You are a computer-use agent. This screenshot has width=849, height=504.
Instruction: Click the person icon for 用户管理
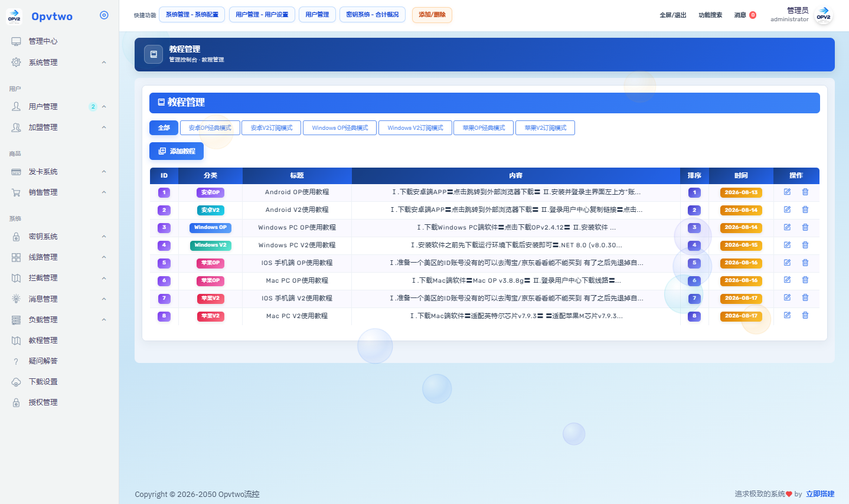click(16, 106)
